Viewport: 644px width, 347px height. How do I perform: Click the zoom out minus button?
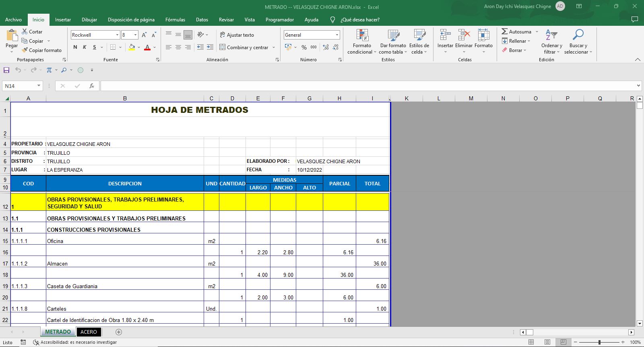(575, 342)
